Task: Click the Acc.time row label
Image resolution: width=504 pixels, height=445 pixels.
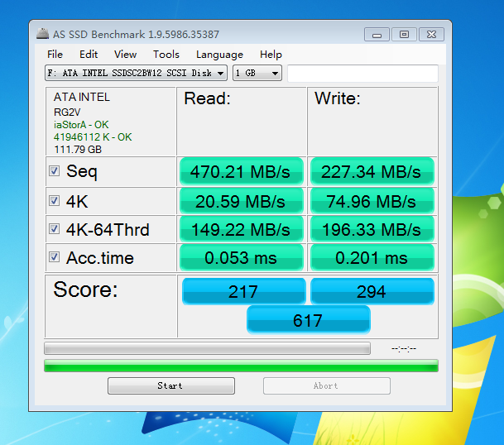Action: pyautogui.click(x=100, y=258)
